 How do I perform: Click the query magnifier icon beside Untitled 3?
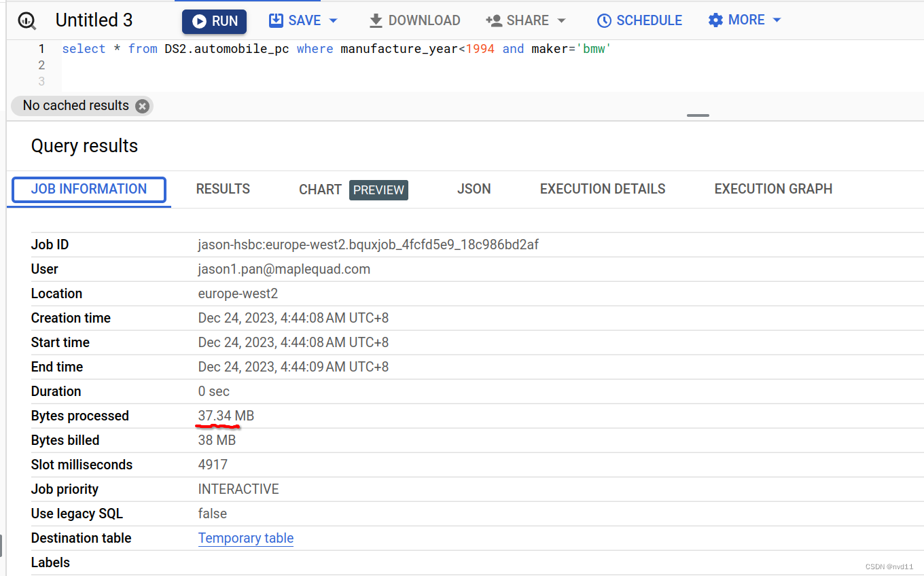26,21
